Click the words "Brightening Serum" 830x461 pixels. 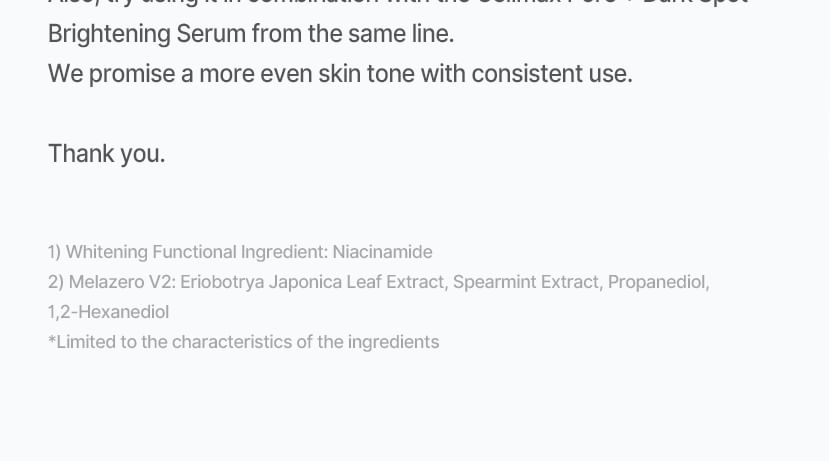click(146, 34)
